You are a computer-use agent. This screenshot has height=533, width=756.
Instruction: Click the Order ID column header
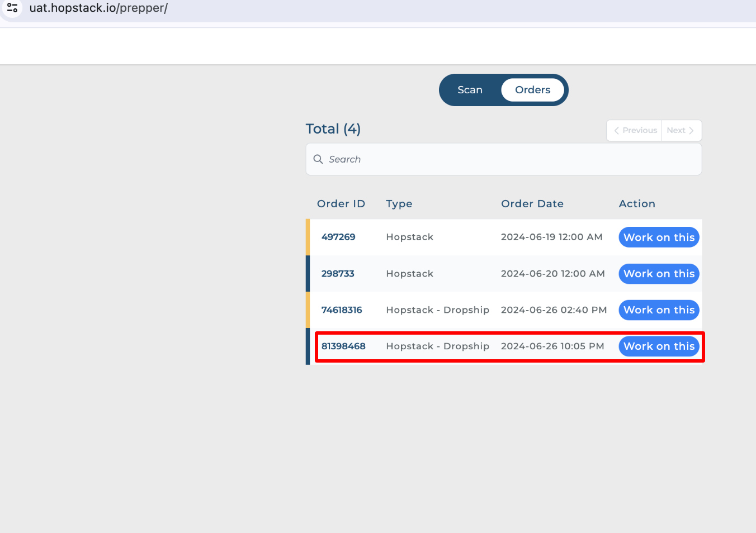[341, 204]
